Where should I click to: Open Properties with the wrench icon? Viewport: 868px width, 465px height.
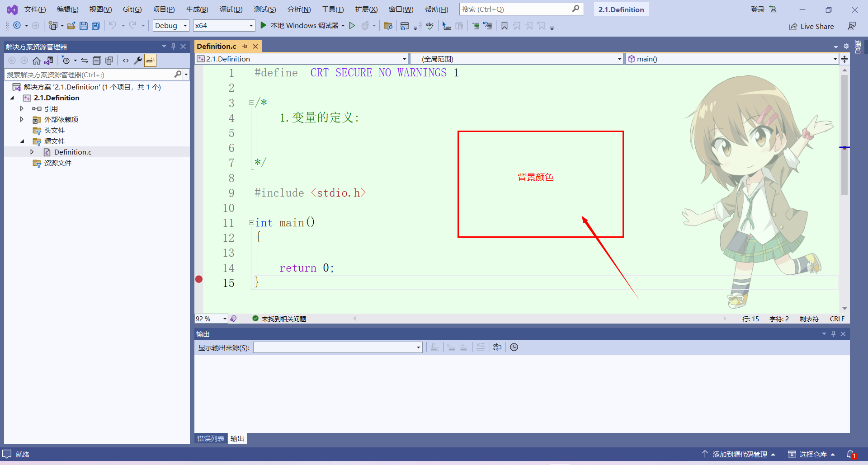pyautogui.click(x=138, y=61)
